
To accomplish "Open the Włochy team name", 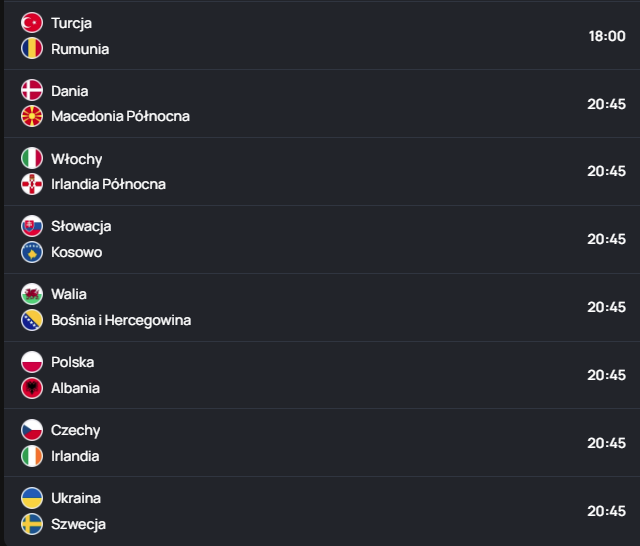I will (x=77, y=159).
